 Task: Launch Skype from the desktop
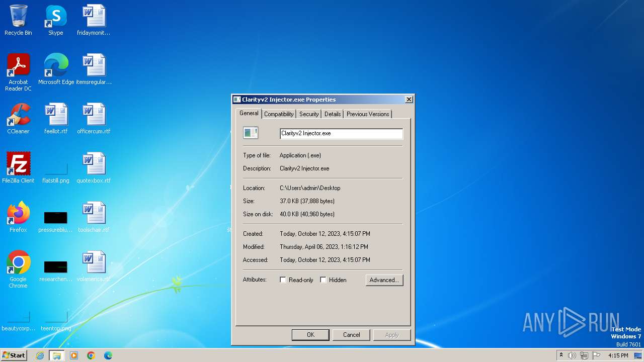55,20
